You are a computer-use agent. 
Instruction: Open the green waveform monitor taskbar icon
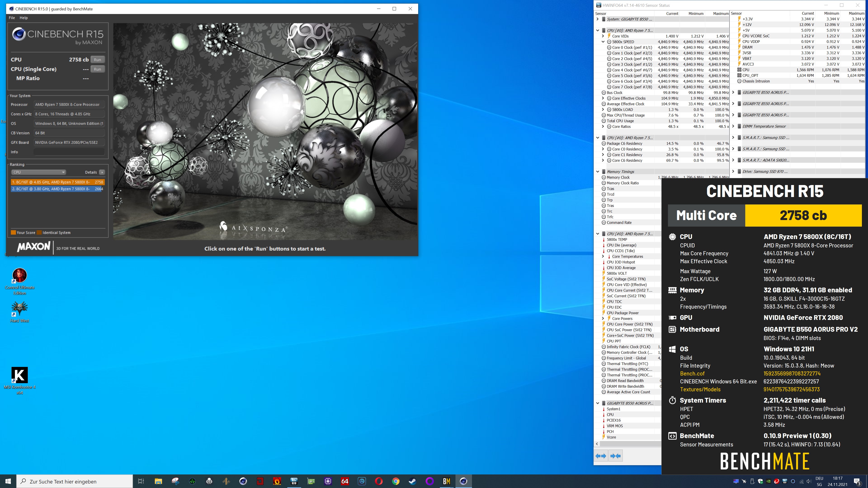pyautogui.click(x=192, y=481)
